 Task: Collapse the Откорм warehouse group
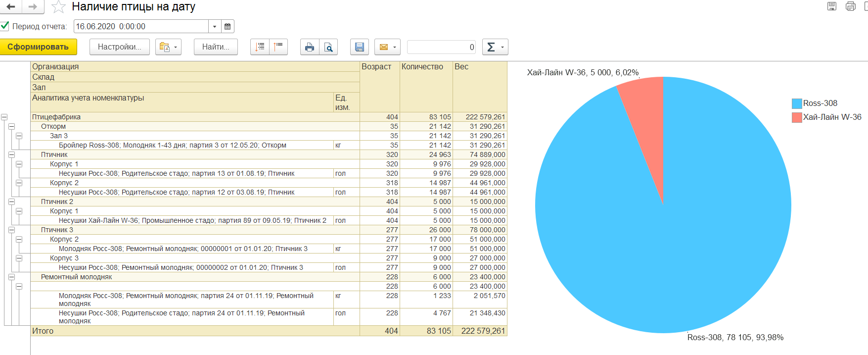[11, 127]
